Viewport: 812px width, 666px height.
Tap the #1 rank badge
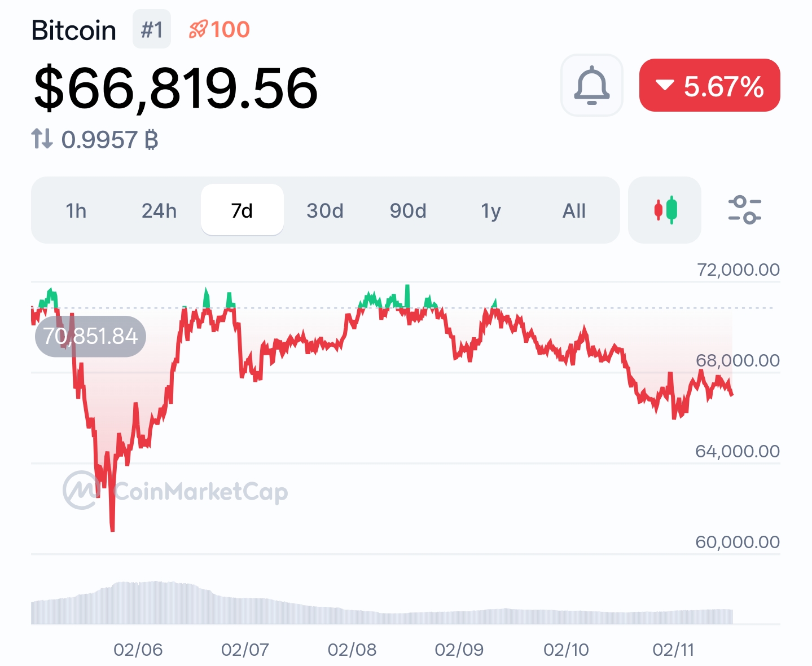152,29
